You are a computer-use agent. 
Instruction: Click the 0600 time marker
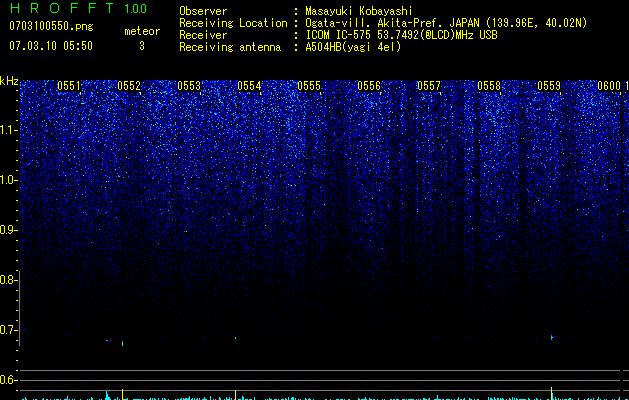[609, 86]
